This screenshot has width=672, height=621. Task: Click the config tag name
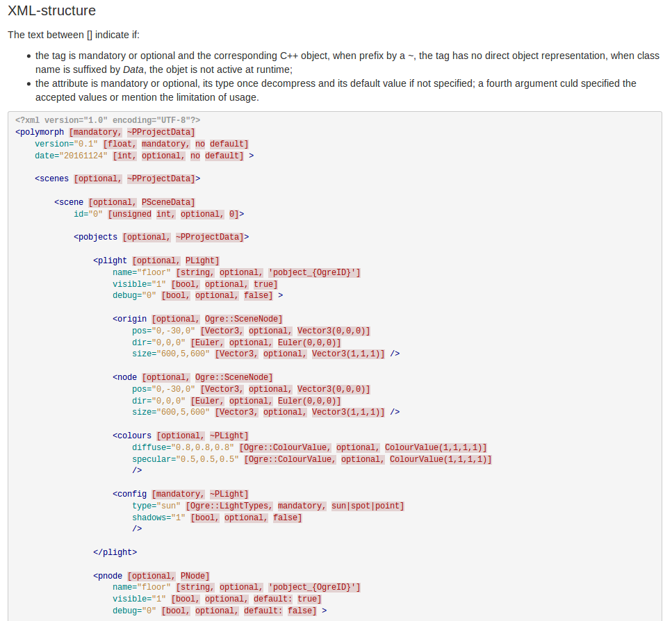[130, 494]
